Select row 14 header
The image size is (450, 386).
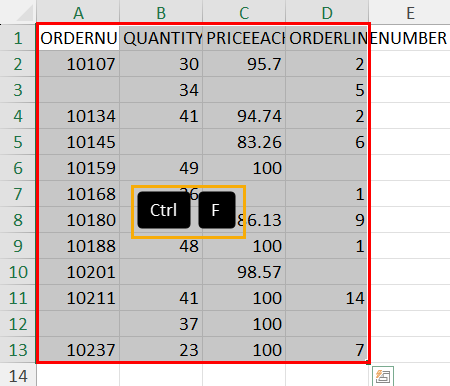(x=18, y=376)
